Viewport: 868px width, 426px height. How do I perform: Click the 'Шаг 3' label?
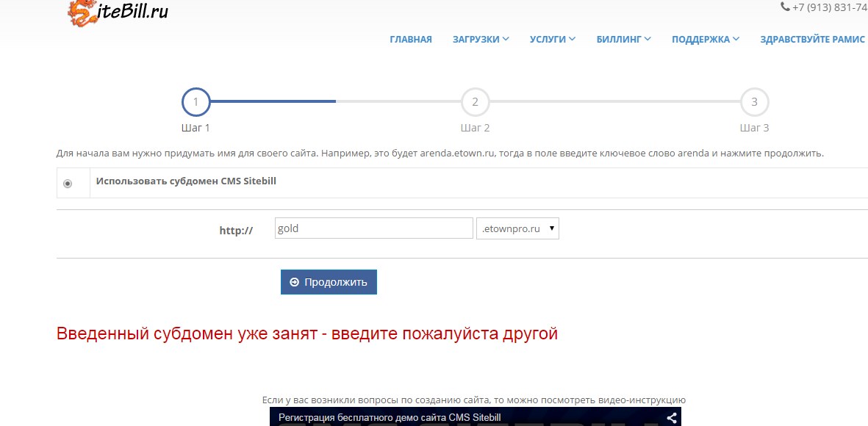pos(755,128)
